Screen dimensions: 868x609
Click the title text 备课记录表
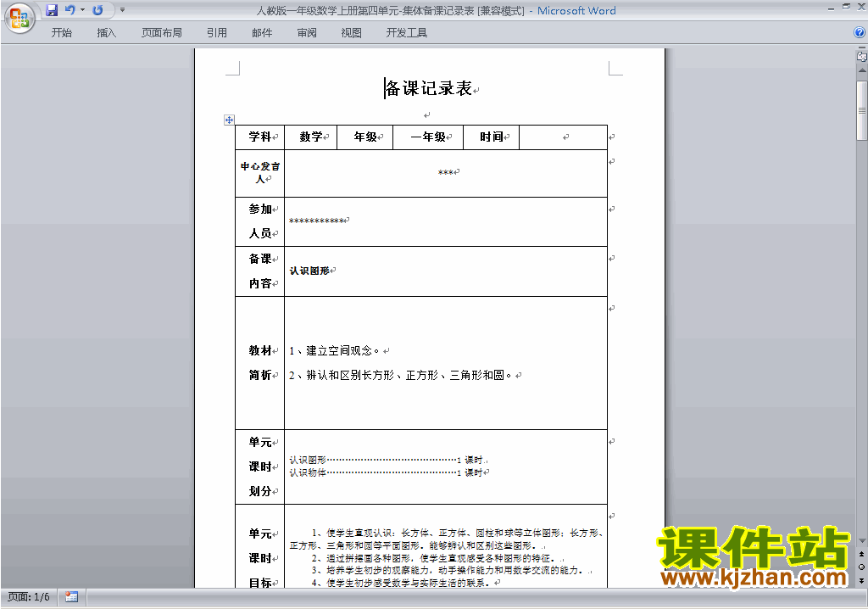coord(428,88)
